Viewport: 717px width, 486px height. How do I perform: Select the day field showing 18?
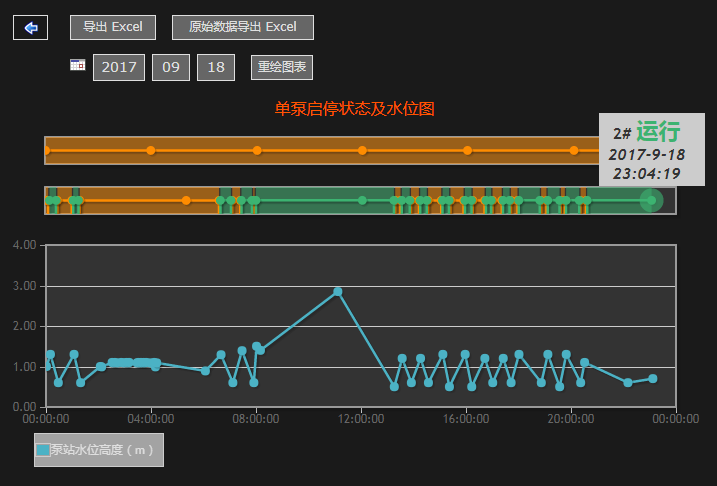(216, 68)
